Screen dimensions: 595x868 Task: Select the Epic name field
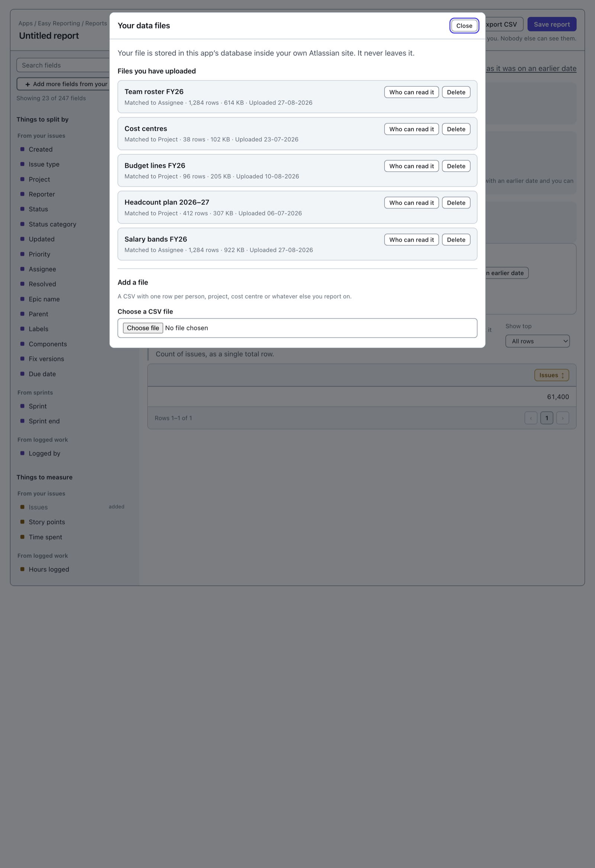tap(44, 299)
